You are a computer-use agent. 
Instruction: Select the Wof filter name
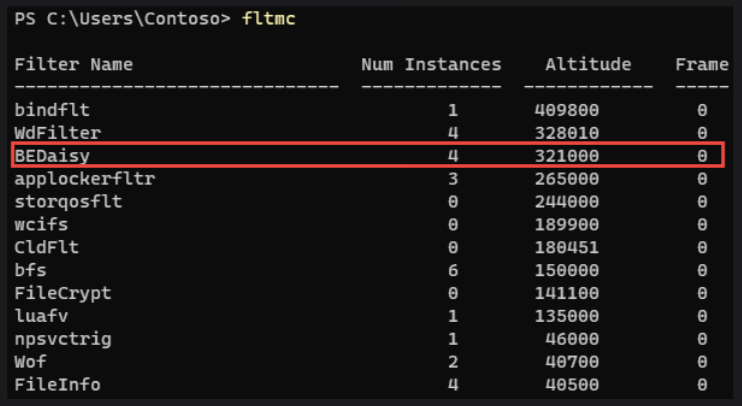30,361
